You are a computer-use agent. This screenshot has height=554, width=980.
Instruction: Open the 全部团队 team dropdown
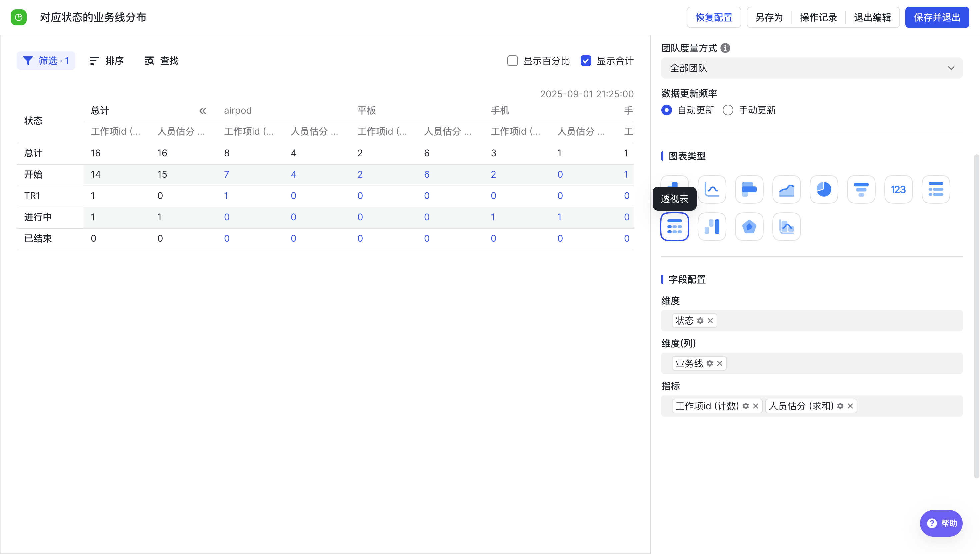coord(812,68)
